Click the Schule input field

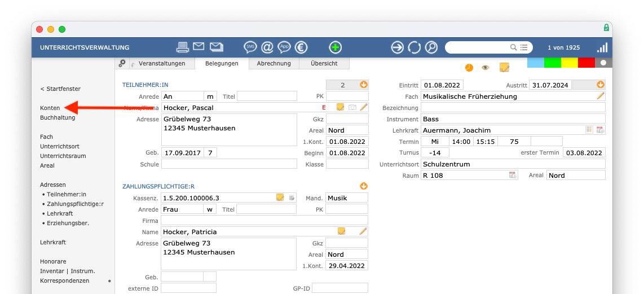pos(229,164)
